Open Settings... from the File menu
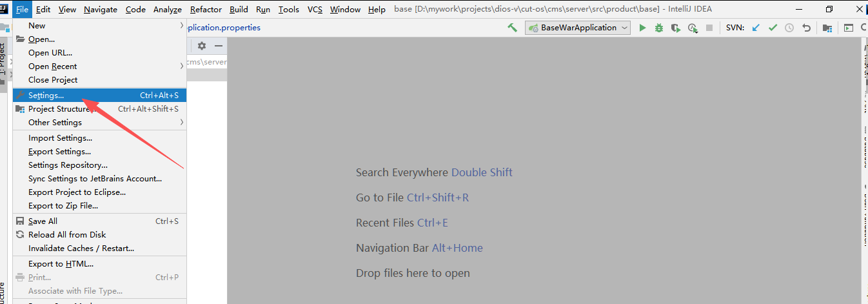Viewport: 868px width, 304px height. 99,96
